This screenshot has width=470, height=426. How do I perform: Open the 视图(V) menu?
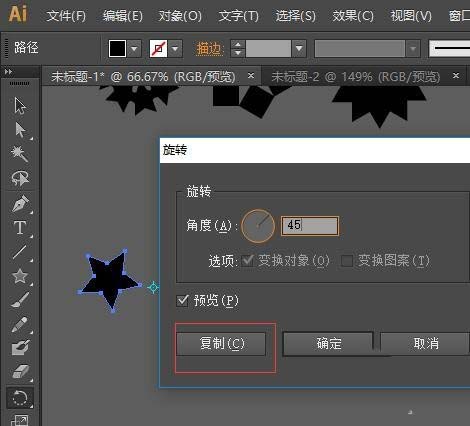(x=411, y=16)
